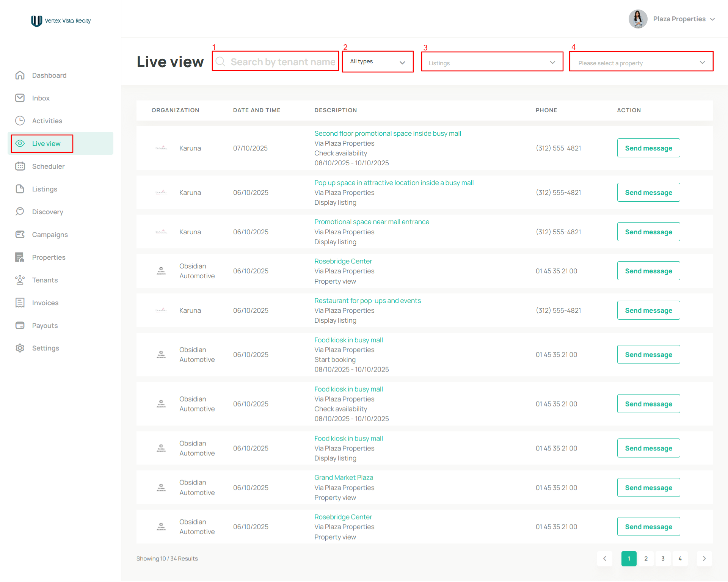Select the Tenants people icon
The image size is (728, 582).
[20, 280]
